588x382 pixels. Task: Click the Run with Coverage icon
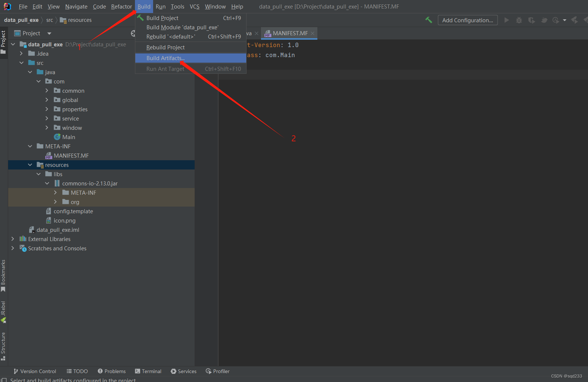point(532,20)
